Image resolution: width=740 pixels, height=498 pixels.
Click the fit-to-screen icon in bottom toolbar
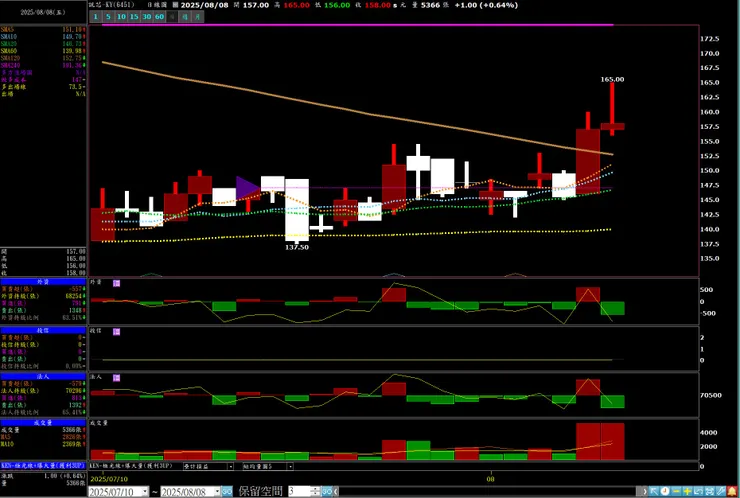(709, 491)
